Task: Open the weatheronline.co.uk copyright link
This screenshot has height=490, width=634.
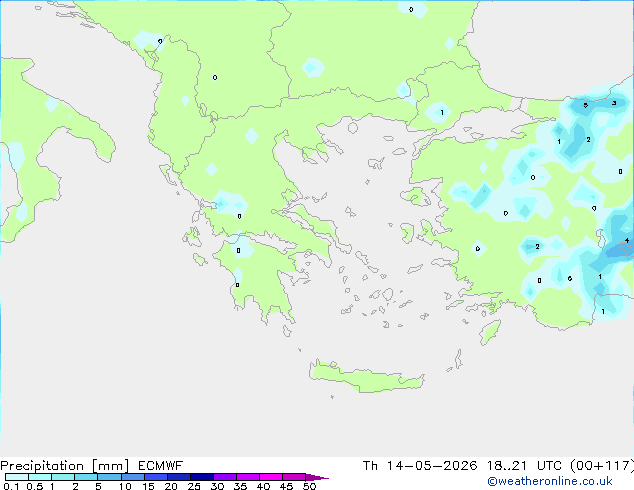Action: [x=550, y=481]
